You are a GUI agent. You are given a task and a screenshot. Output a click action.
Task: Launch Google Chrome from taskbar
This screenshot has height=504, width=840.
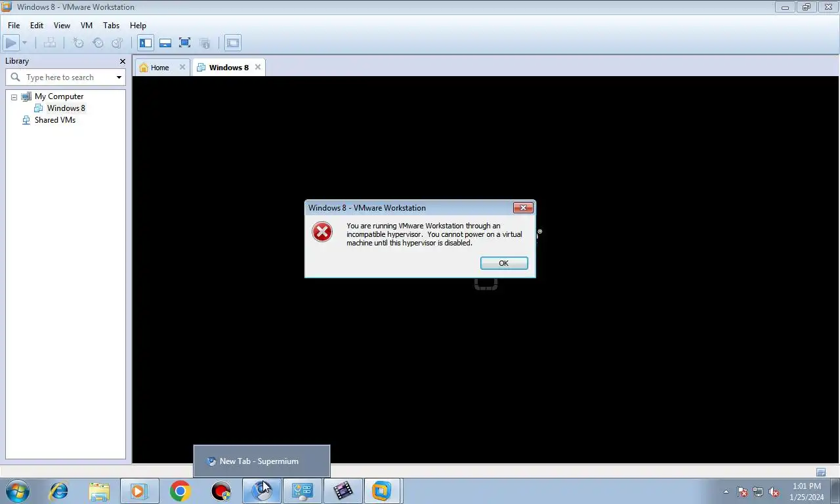(180, 491)
